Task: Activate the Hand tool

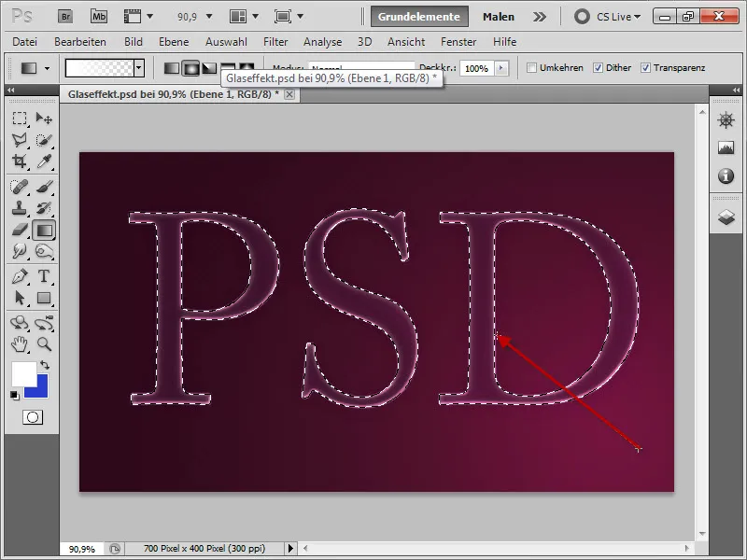Action: (20, 344)
